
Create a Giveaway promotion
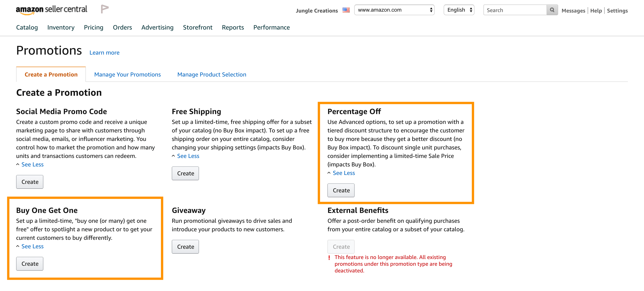point(185,247)
